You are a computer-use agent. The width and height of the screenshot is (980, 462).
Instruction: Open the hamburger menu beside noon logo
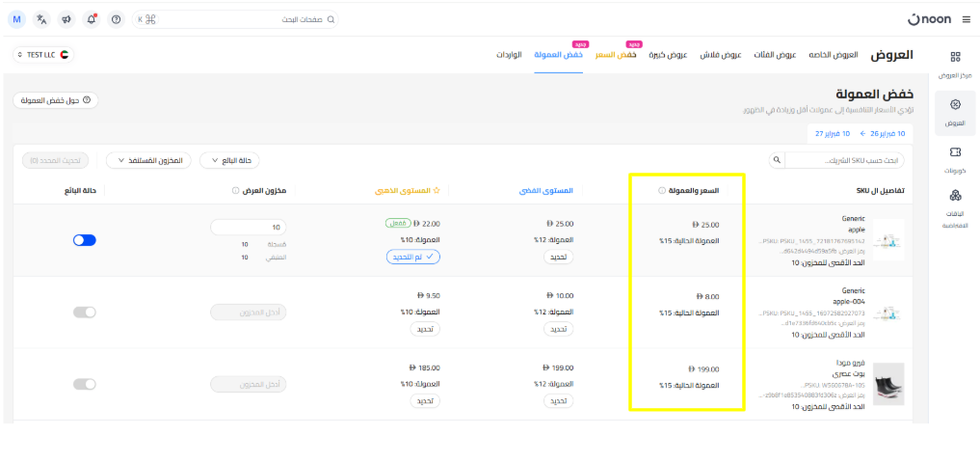[964, 19]
